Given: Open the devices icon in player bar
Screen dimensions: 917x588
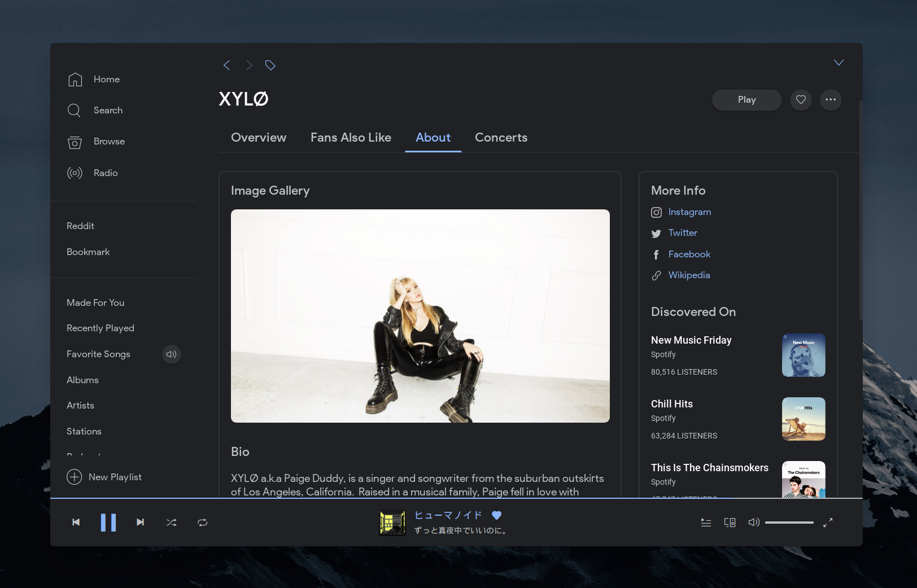Looking at the screenshot, I should pyautogui.click(x=730, y=523).
